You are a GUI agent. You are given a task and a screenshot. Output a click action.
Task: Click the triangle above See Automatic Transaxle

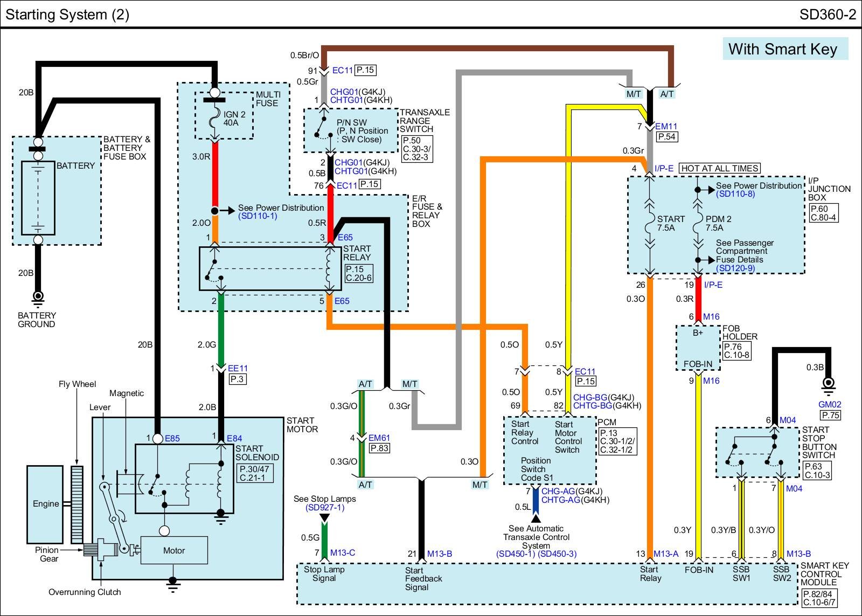[536, 518]
